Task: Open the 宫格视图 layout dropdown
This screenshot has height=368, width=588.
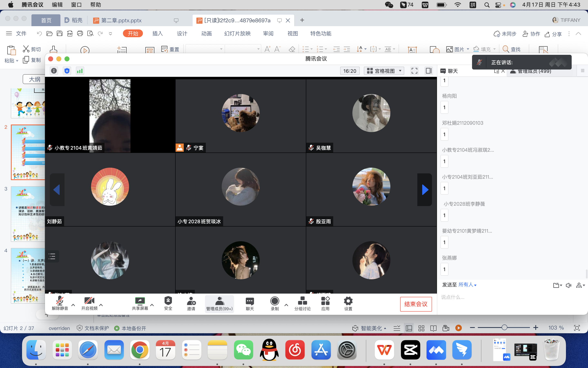Action: 384,71
